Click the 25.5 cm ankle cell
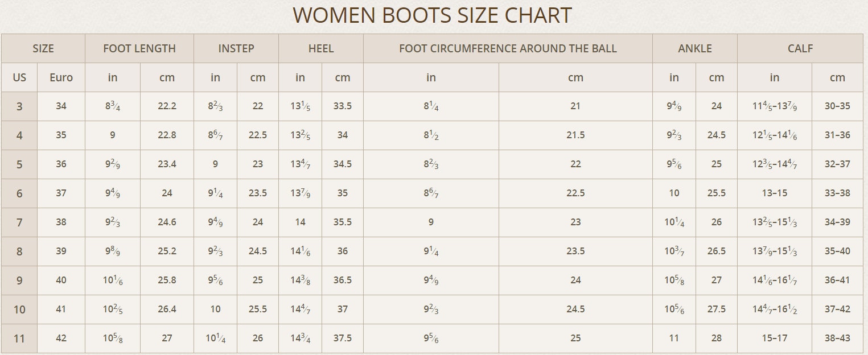The width and height of the screenshot is (868, 355). click(717, 193)
